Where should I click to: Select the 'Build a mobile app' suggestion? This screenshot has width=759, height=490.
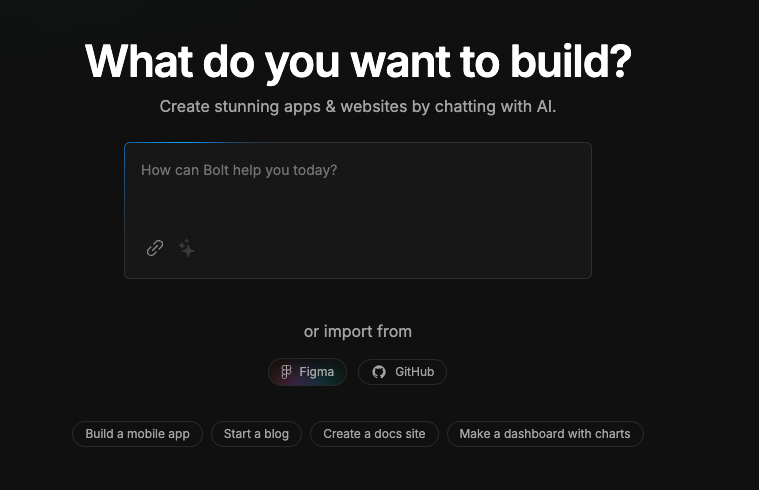[x=137, y=434]
